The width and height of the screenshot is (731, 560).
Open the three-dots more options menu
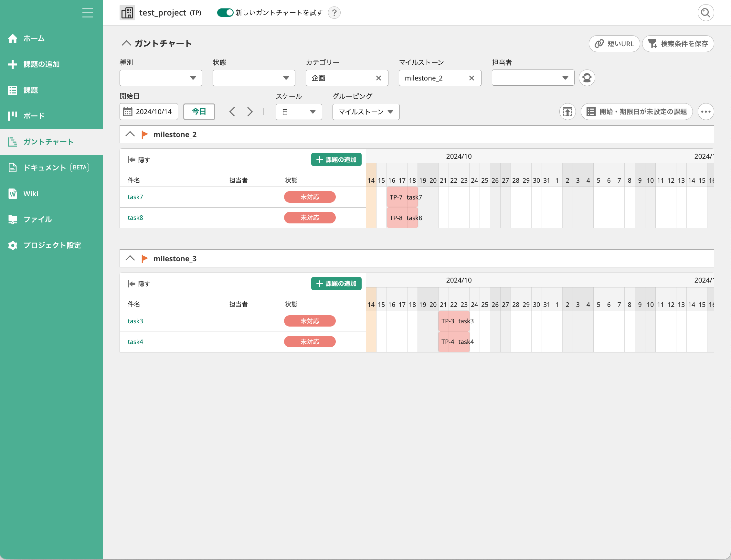[706, 112]
